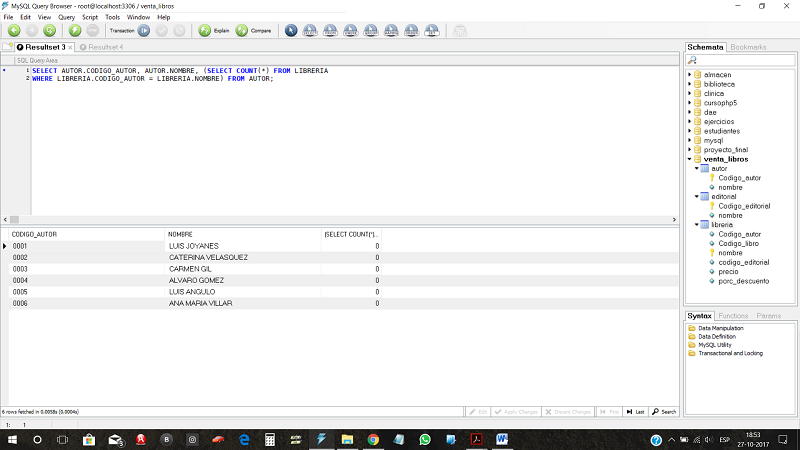Jump to the Last row button
Image resolution: width=800 pixels, height=450 pixels.
[635, 412]
